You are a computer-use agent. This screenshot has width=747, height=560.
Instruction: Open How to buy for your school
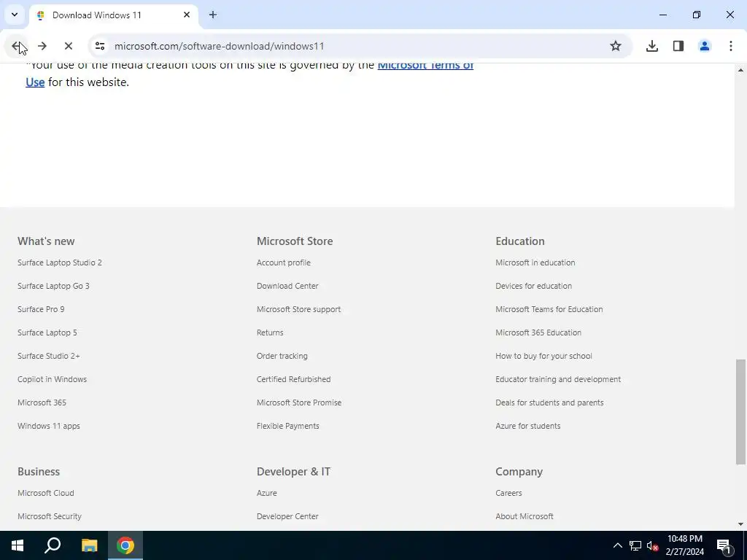(543, 356)
